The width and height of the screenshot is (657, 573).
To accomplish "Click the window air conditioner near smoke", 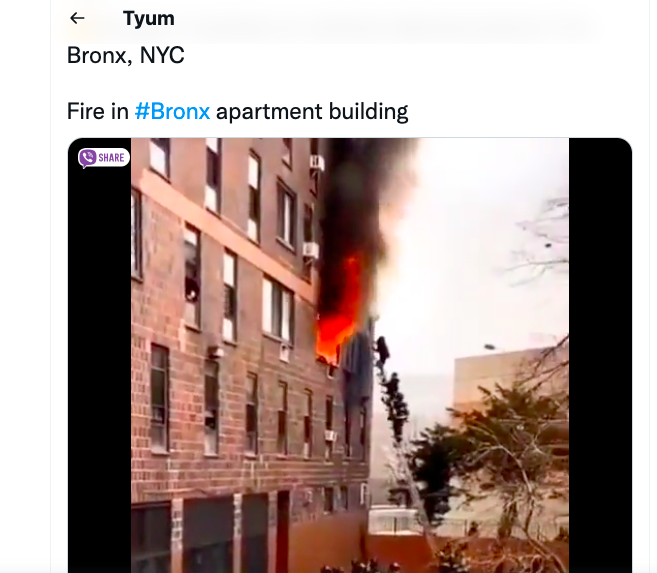I will point(311,250).
